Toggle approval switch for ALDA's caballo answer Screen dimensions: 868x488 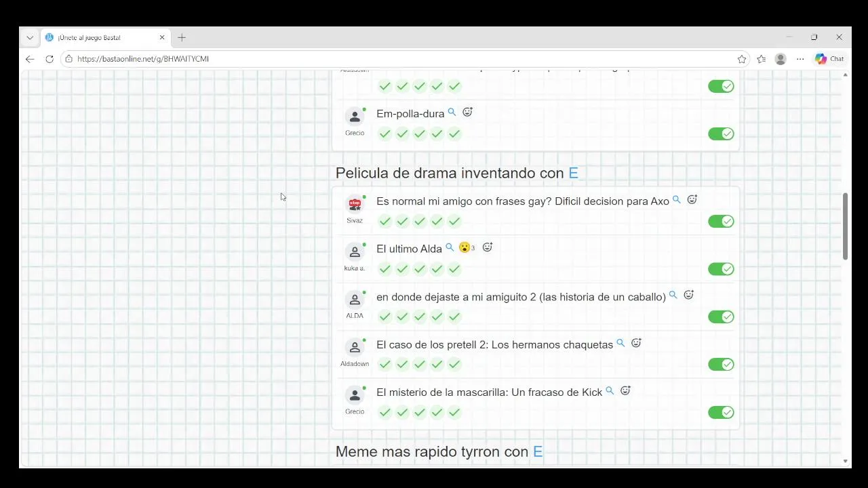point(721,317)
